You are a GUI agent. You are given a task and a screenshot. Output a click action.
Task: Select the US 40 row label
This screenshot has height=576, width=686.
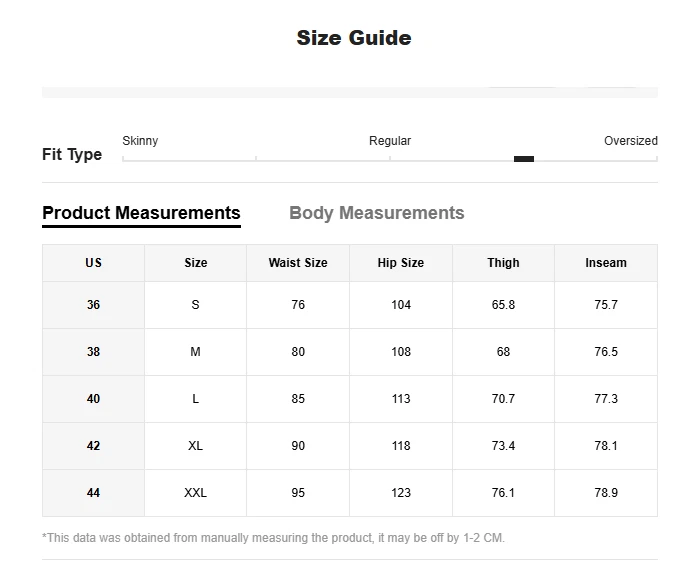[x=93, y=399]
